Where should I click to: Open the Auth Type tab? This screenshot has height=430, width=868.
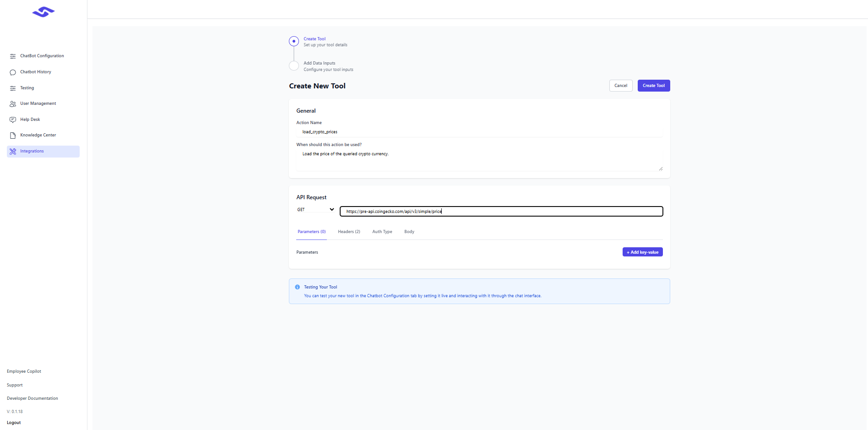tap(382, 232)
